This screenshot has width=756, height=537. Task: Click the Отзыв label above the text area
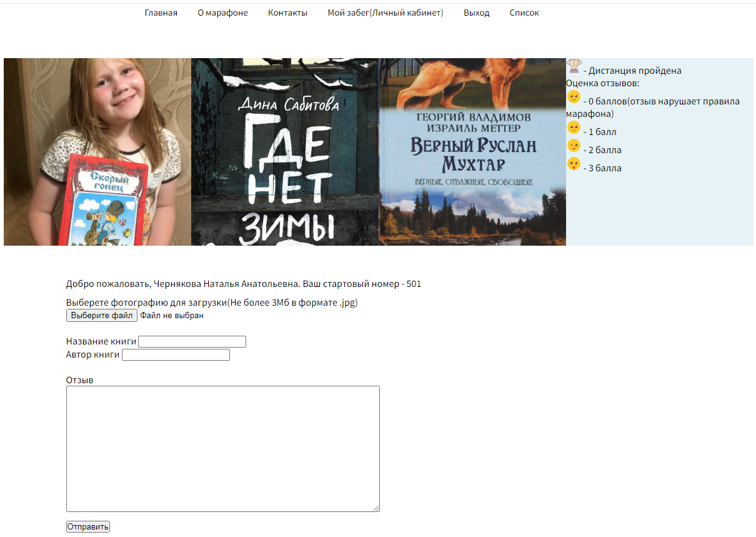(x=80, y=380)
